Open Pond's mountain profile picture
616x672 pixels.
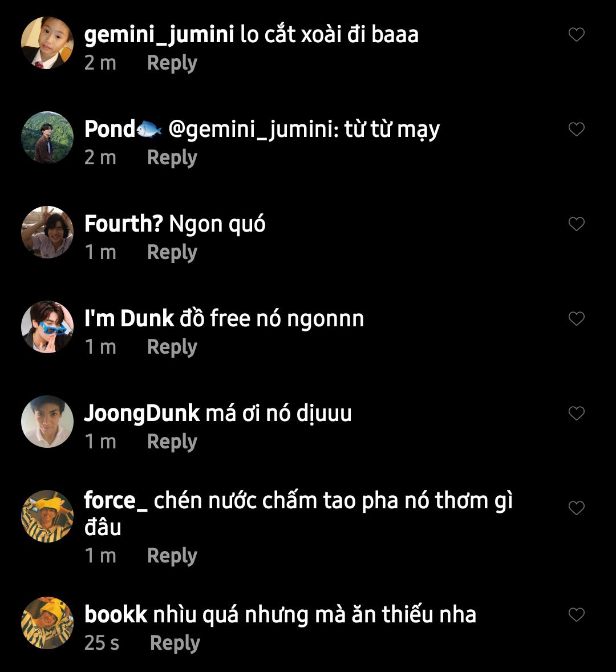click(47, 137)
